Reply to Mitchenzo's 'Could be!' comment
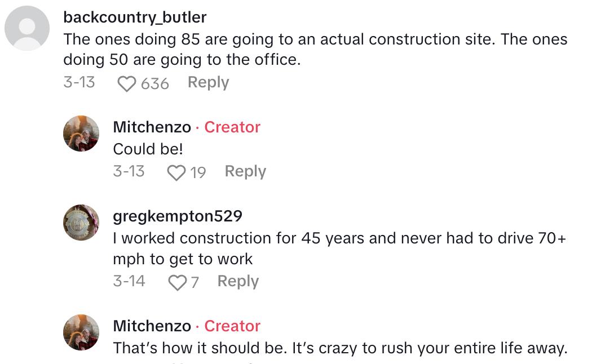Image resolution: width=592 pixels, height=364 pixels. [x=245, y=171]
